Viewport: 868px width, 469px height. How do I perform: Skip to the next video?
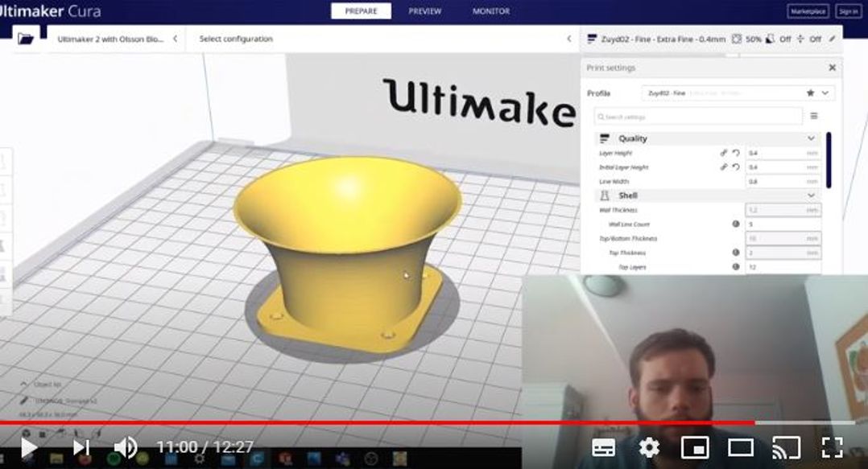pos(81,447)
